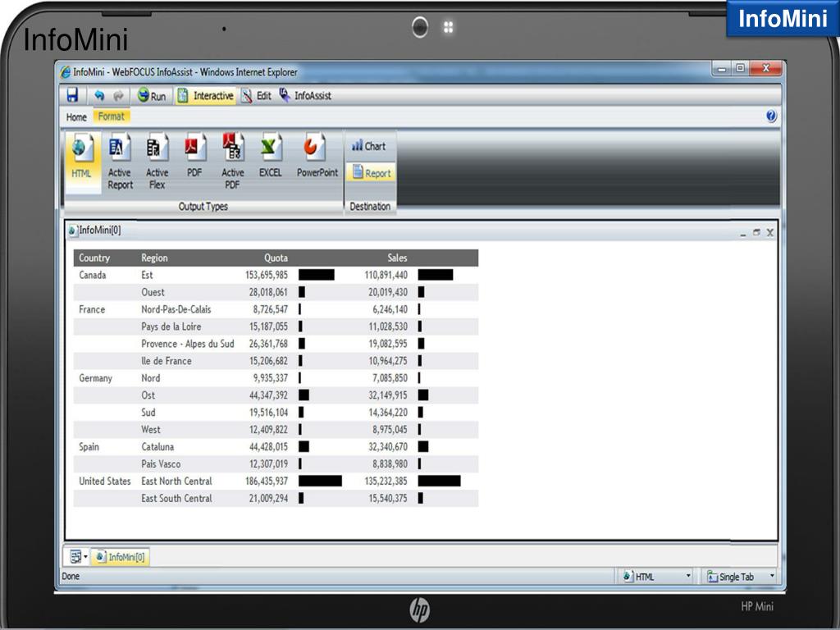Click the Est quota bar graphic
Image resolution: width=840 pixels, height=630 pixels.
pyautogui.click(x=317, y=275)
